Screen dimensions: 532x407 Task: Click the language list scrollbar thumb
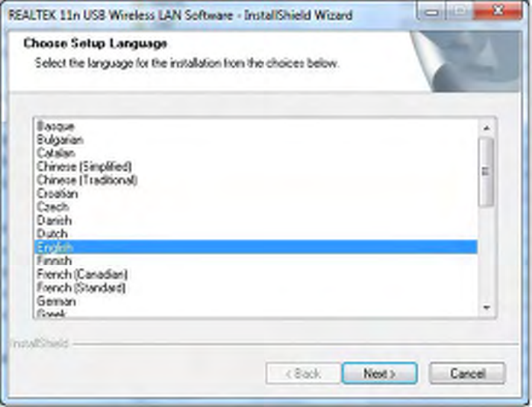click(486, 171)
